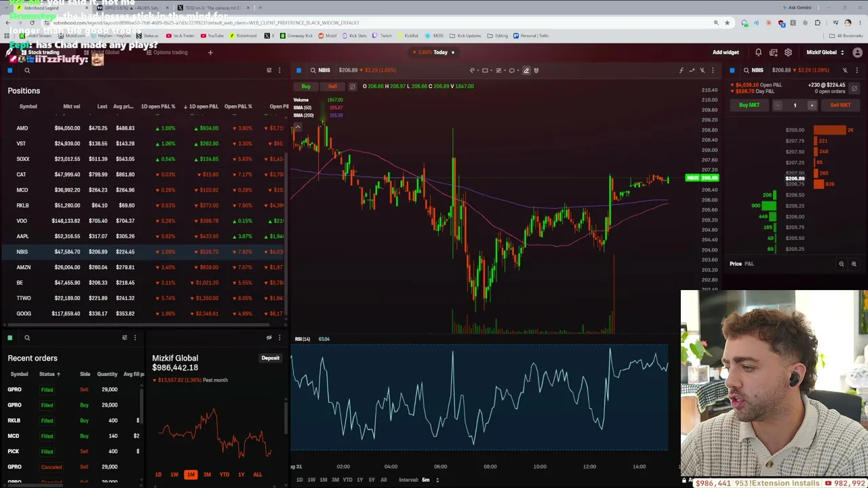Add a new layout tab with plus
868x488 pixels.
[210, 52]
